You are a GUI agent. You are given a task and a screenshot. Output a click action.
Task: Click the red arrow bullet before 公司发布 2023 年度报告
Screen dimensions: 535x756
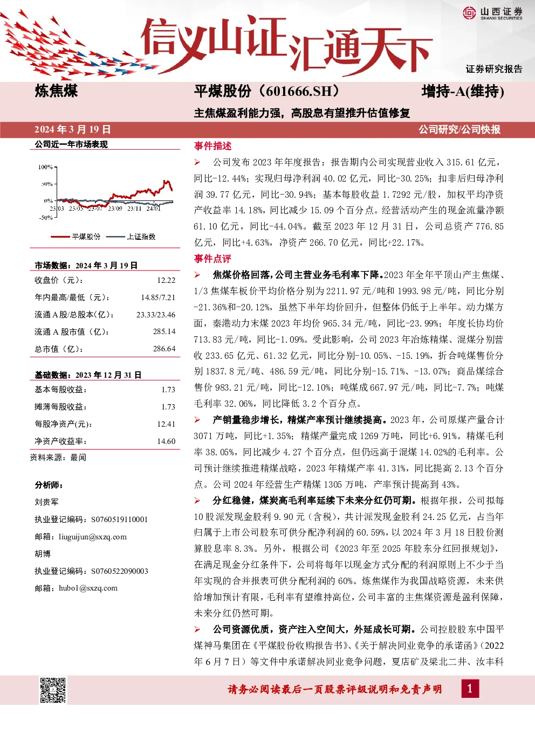click(x=197, y=162)
